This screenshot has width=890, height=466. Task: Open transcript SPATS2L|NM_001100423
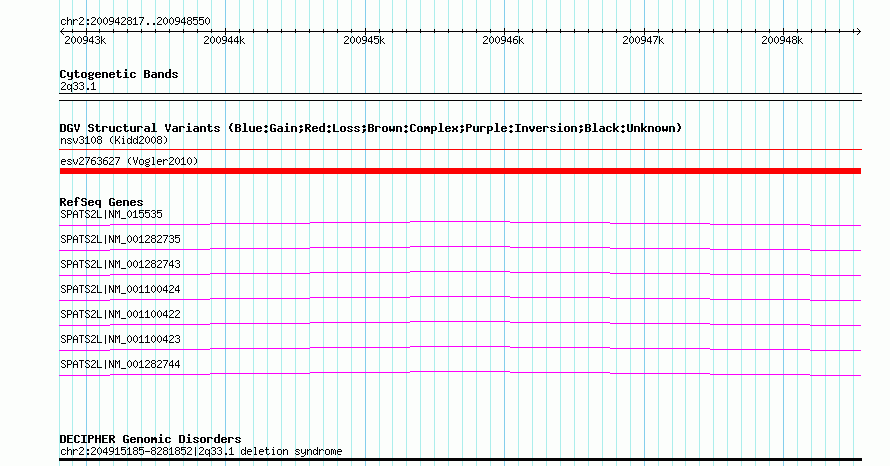pos(120,339)
